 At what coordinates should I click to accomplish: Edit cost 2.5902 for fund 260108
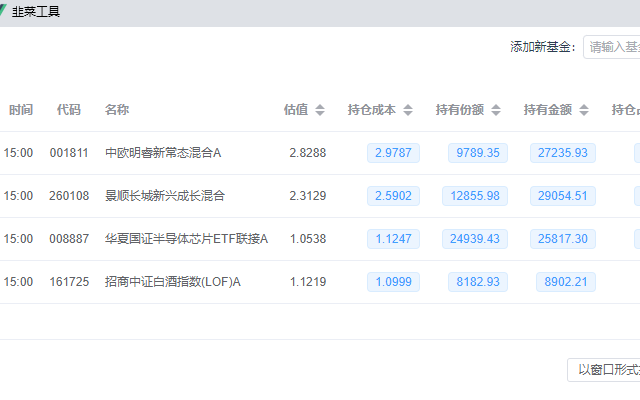393,196
